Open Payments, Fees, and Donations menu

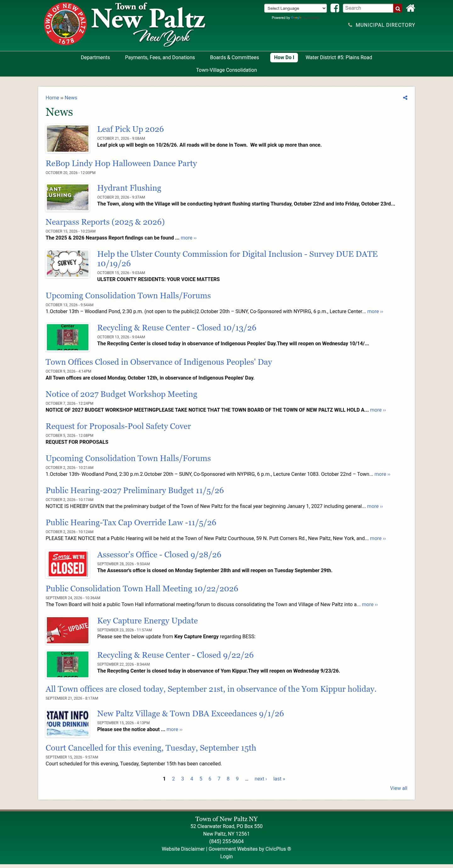[159, 58]
